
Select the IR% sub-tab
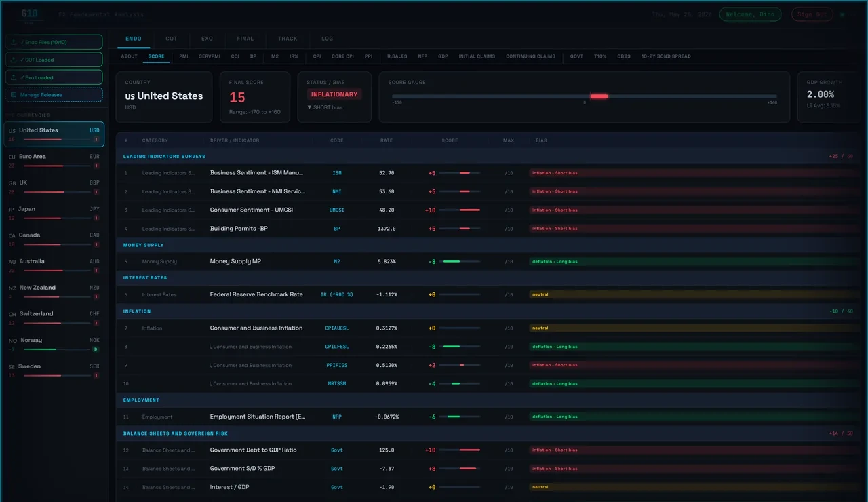(294, 56)
